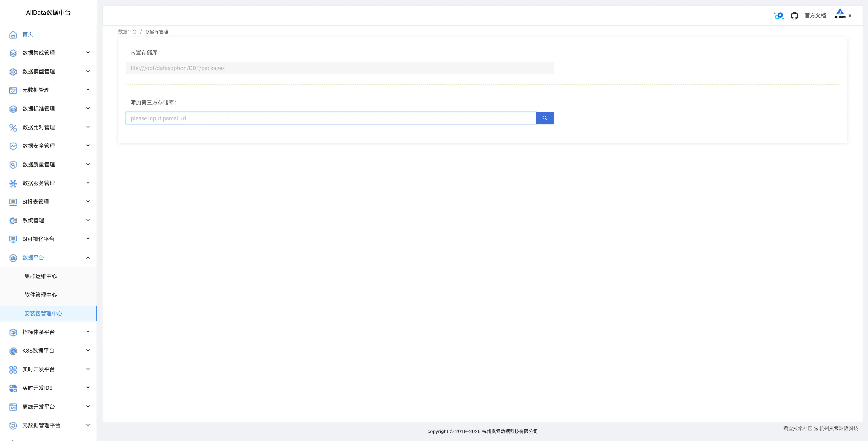Collapse the 数据平台 submenu chevron
The height and width of the screenshot is (441, 868).
click(88, 258)
